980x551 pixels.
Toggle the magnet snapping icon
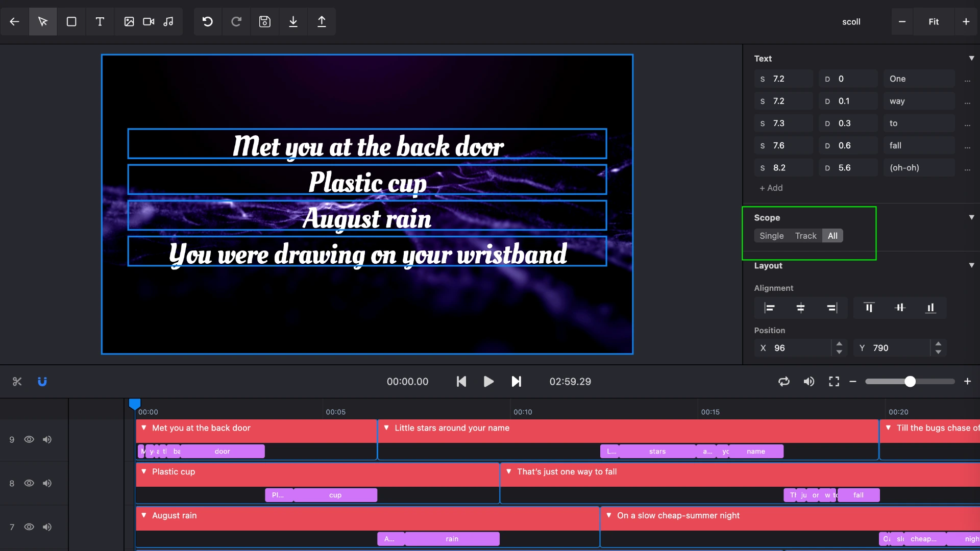pos(42,382)
